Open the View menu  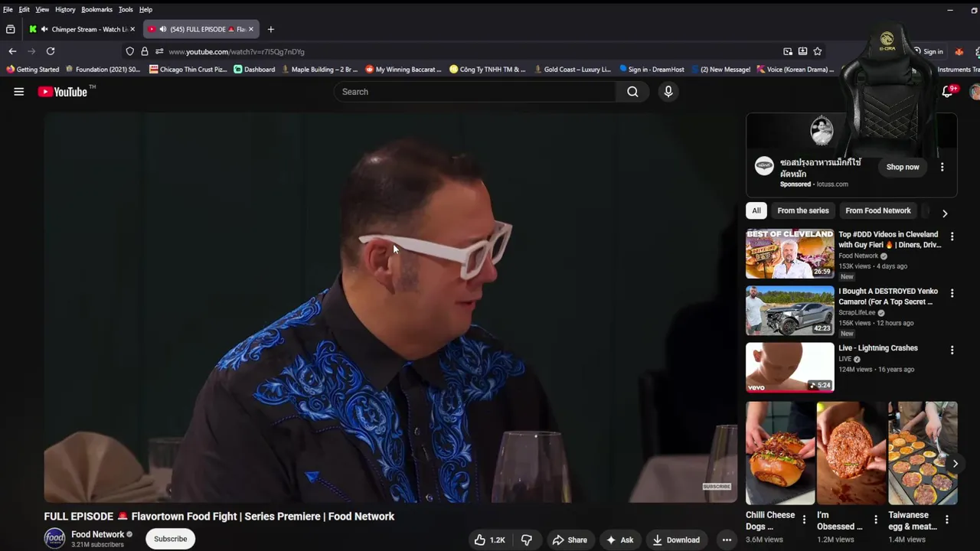tap(42, 9)
